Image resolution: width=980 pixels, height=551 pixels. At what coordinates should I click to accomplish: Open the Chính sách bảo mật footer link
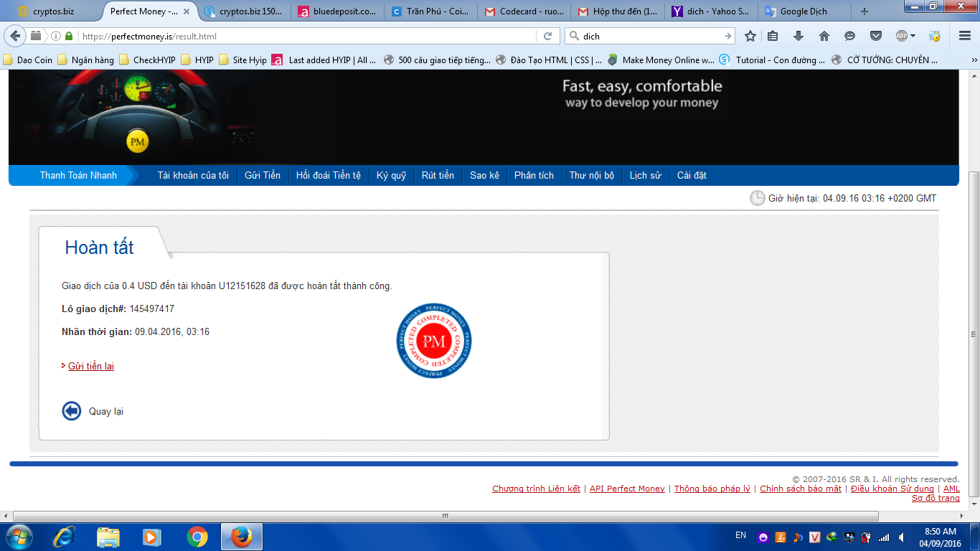click(x=801, y=489)
